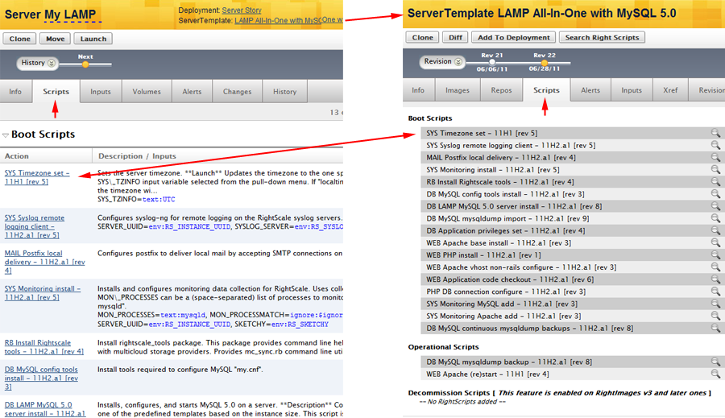The image size is (725, 418).
Task: Open MAIL Postfix local delivery link
Action: coord(45,262)
